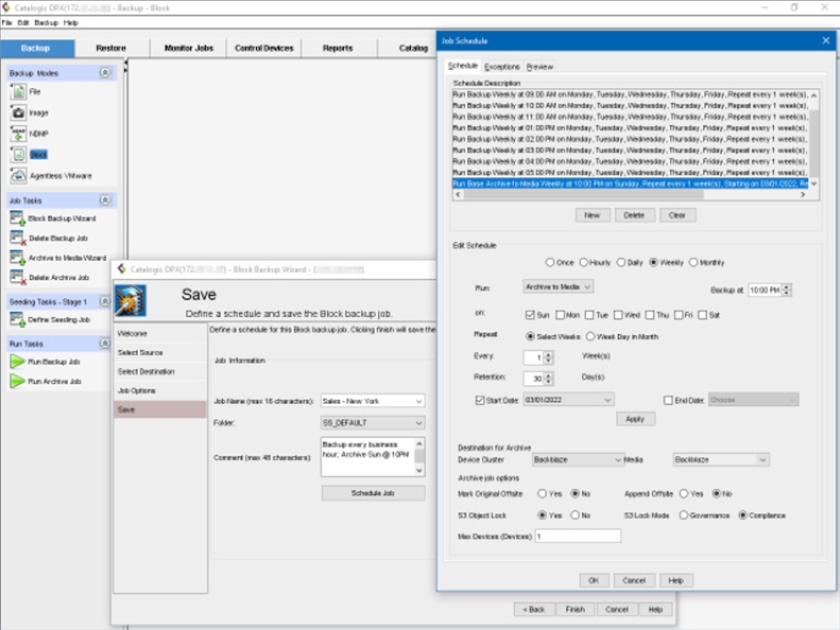This screenshot has width=840, height=630.
Task: Set S3 Lock Mode to Governance
Action: coord(684,515)
